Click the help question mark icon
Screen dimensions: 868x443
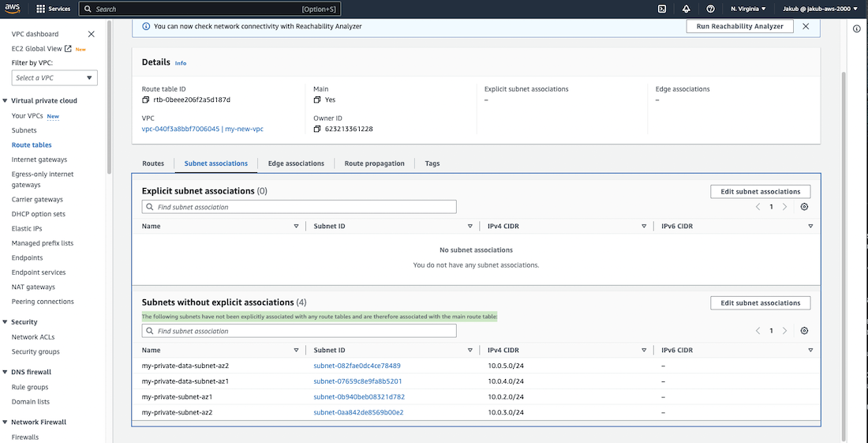click(710, 9)
